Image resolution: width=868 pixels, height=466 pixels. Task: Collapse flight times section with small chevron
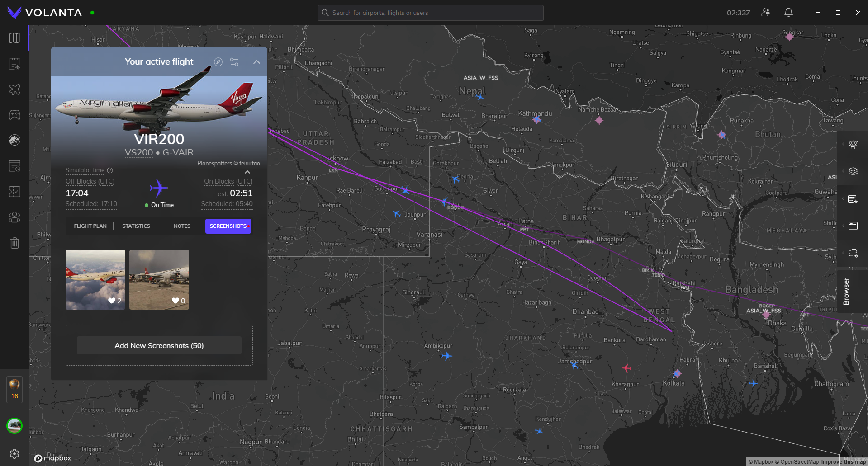tap(247, 172)
